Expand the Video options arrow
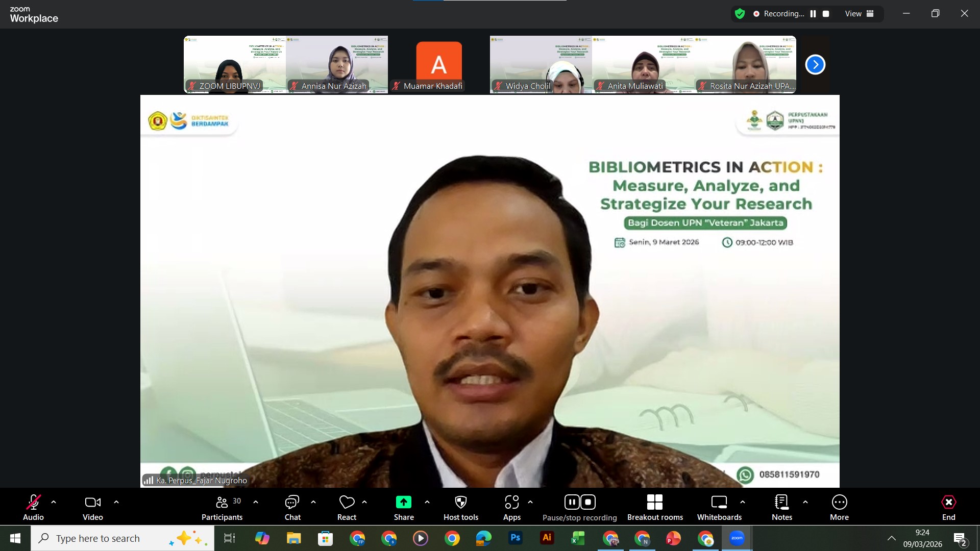Viewport: 980px width, 551px height. click(x=116, y=502)
